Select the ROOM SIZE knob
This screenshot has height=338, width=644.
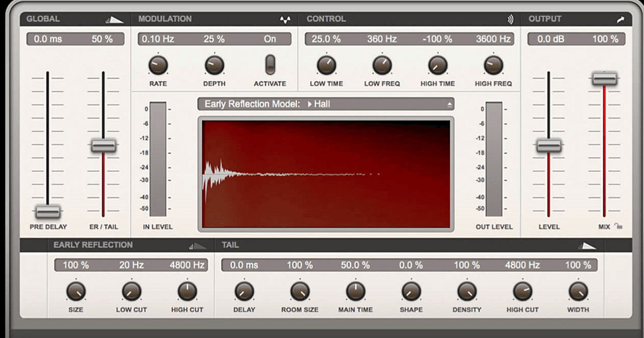click(299, 292)
